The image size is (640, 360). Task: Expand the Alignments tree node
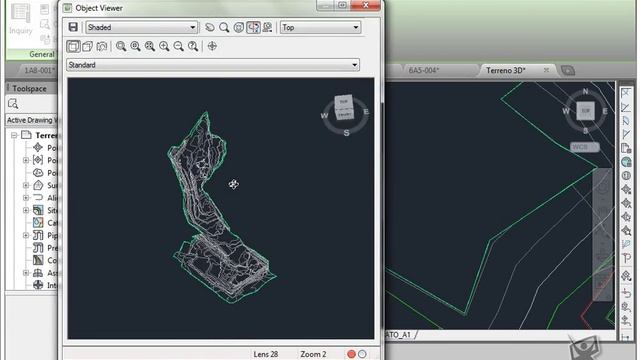point(26,198)
